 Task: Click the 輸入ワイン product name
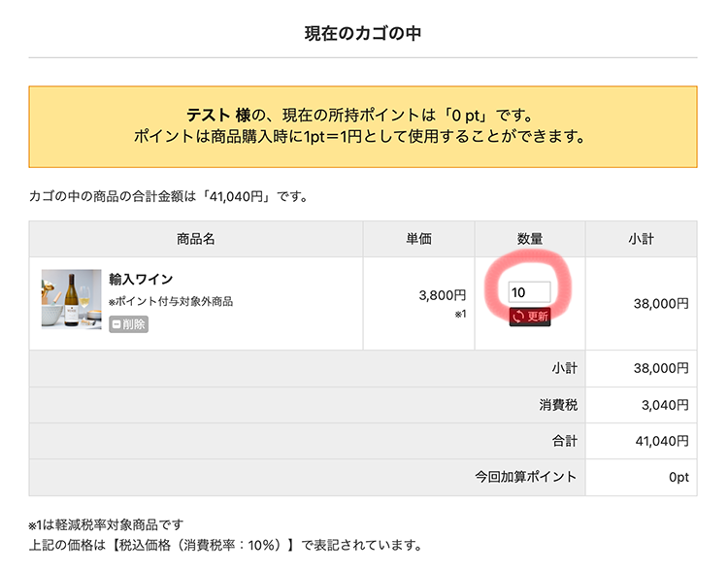click(x=141, y=280)
